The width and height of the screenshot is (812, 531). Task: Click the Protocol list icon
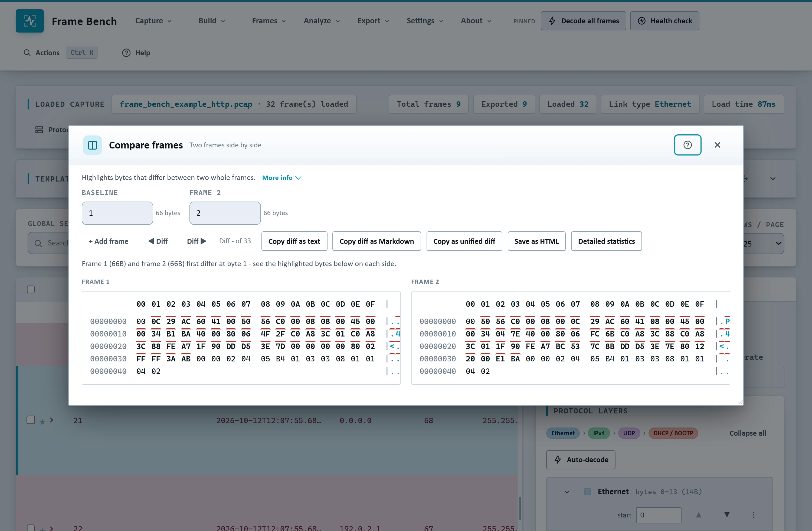(x=39, y=130)
